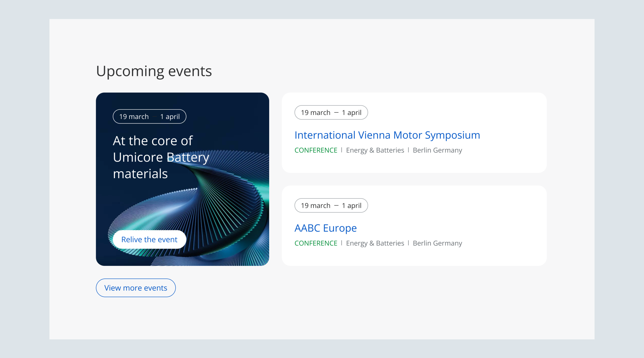Click the dash separator in the AABC card's date pill
Screen dimensions: 644x358
336,206
